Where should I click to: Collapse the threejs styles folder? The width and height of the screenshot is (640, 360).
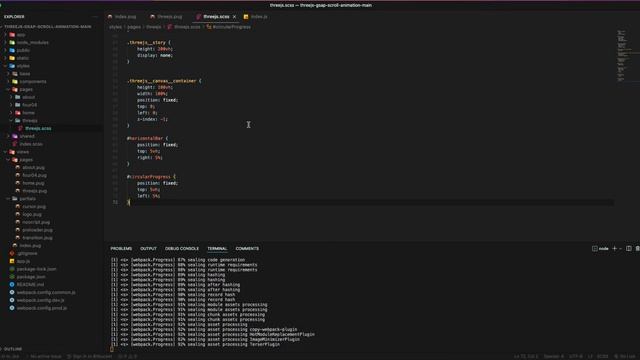[11, 120]
